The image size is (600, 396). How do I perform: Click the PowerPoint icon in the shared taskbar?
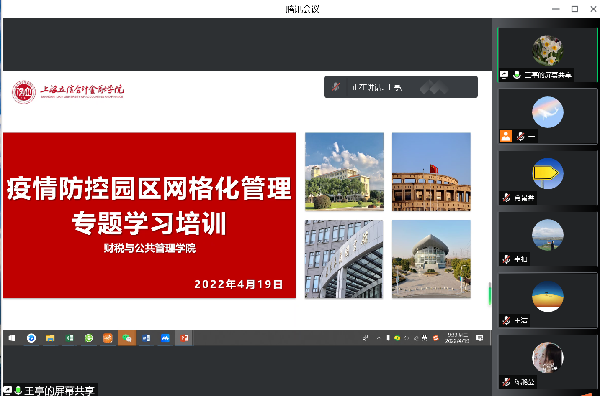(184, 338)
